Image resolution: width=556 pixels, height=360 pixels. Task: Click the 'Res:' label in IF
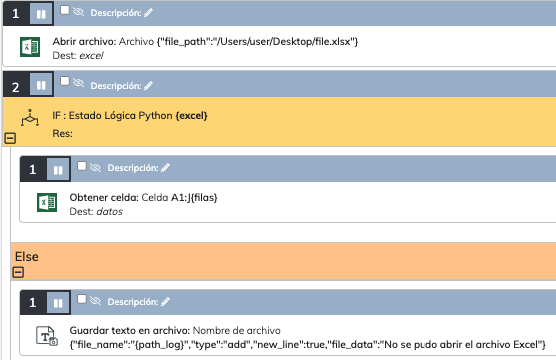[x=62, y=133]
